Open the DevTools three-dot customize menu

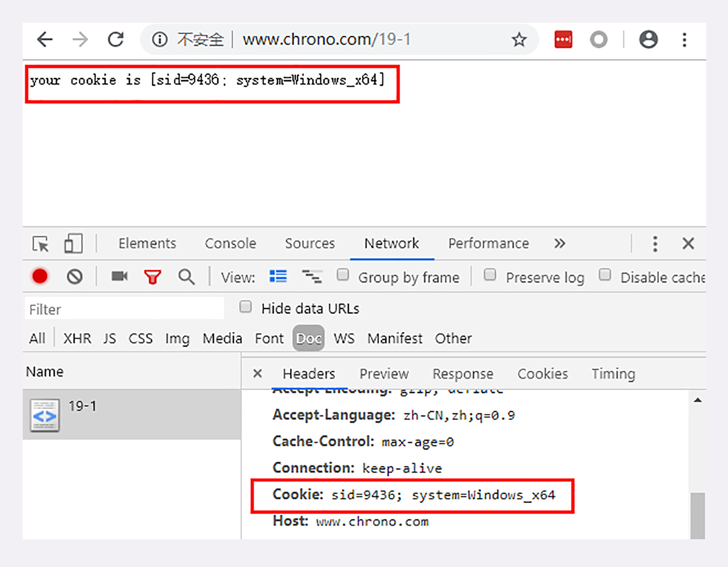pyautogui.click(x=655, y=244)
